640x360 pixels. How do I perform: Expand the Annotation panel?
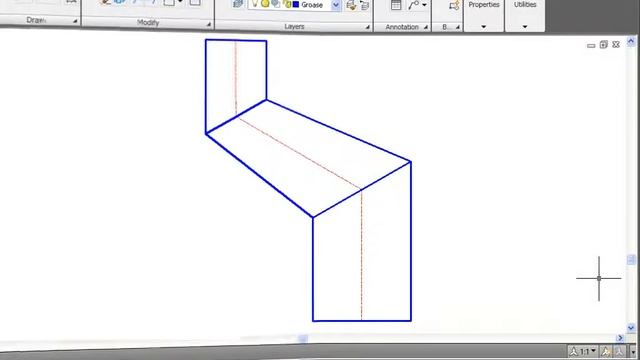tap(426, 27)
